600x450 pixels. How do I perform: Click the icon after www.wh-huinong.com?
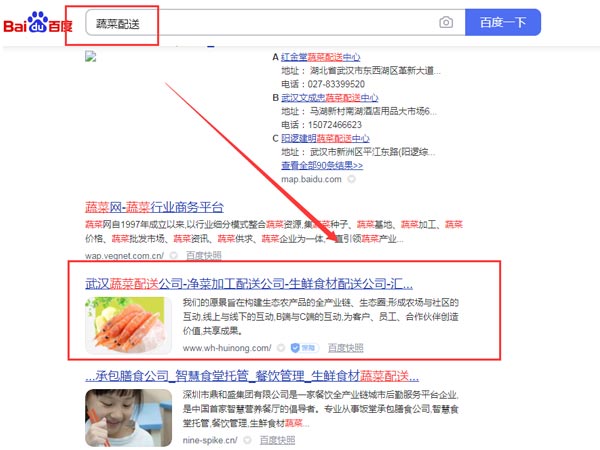tap(281, 348)
